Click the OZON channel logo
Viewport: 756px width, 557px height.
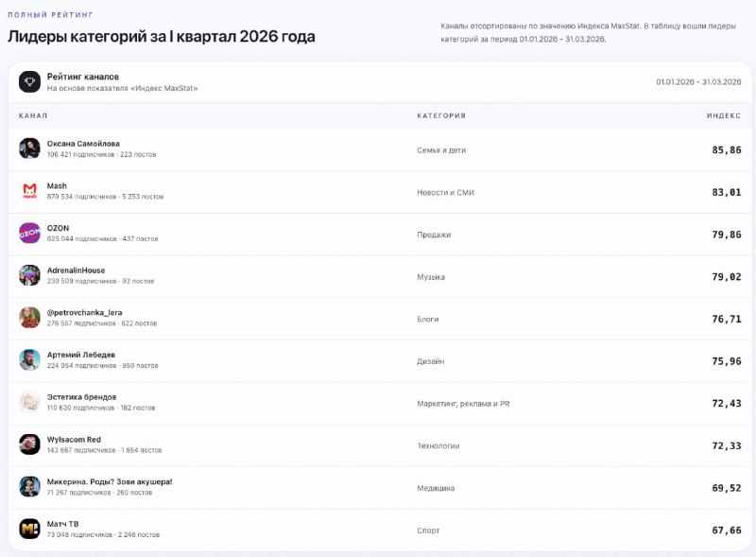tap(29, 233)
